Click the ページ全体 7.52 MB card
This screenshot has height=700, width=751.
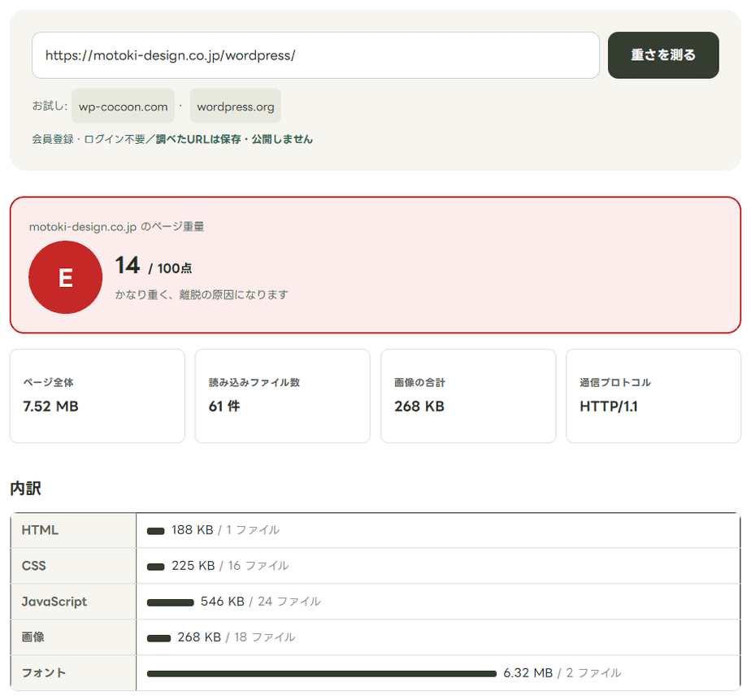click(x=98, y=396)
